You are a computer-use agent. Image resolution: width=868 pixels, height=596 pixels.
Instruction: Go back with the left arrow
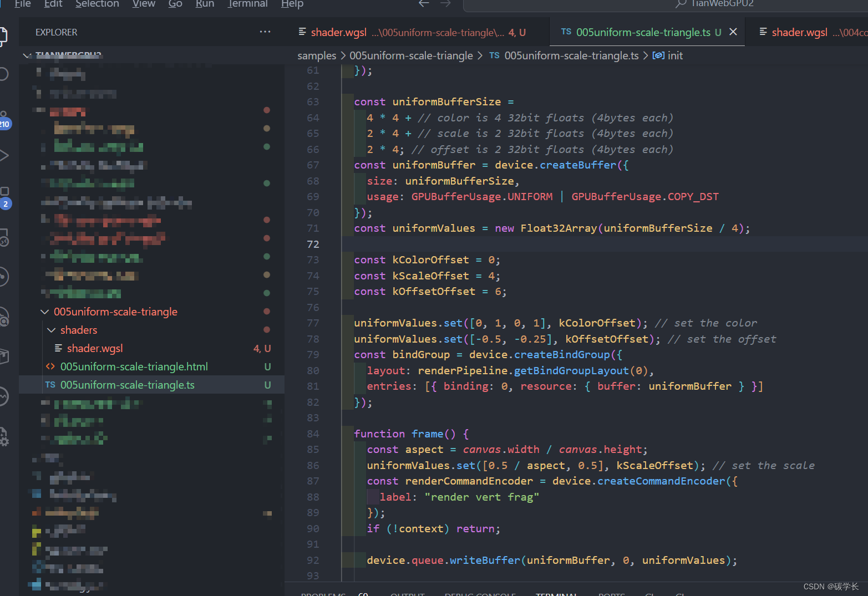pyautogui.click(x=424, y=3)
